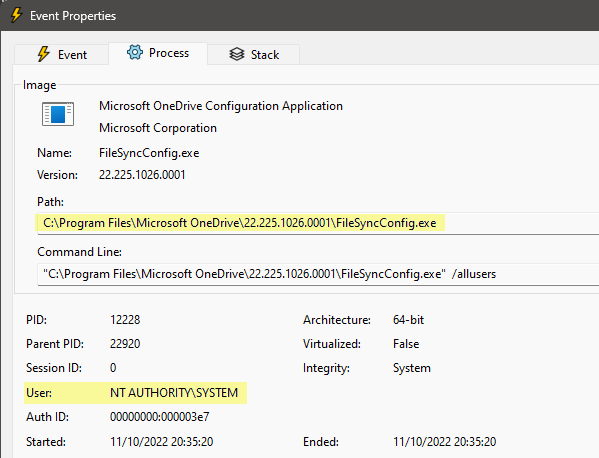Click the PID value 12228

point(125,320)
